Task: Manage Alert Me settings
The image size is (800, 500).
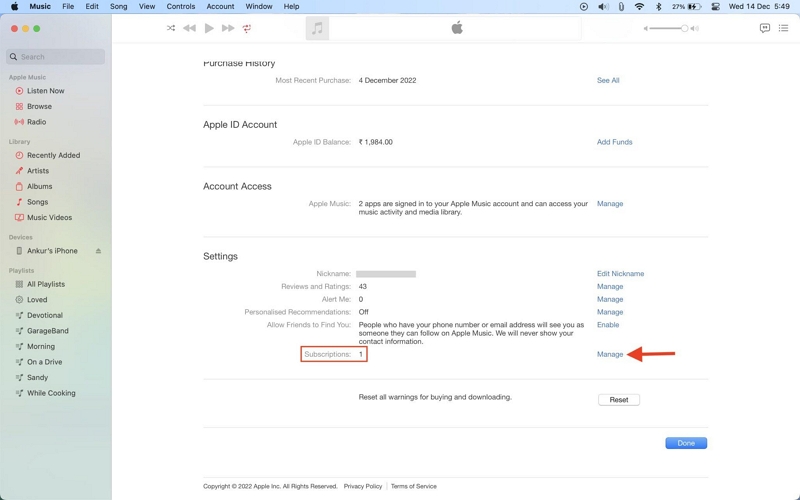Action: [x=610, y=299]
